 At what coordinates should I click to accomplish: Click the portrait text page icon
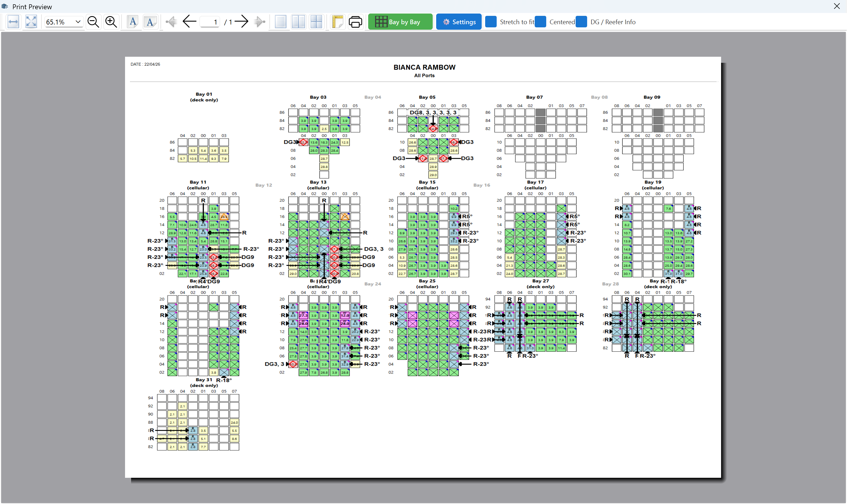click(x=133, y=22)
